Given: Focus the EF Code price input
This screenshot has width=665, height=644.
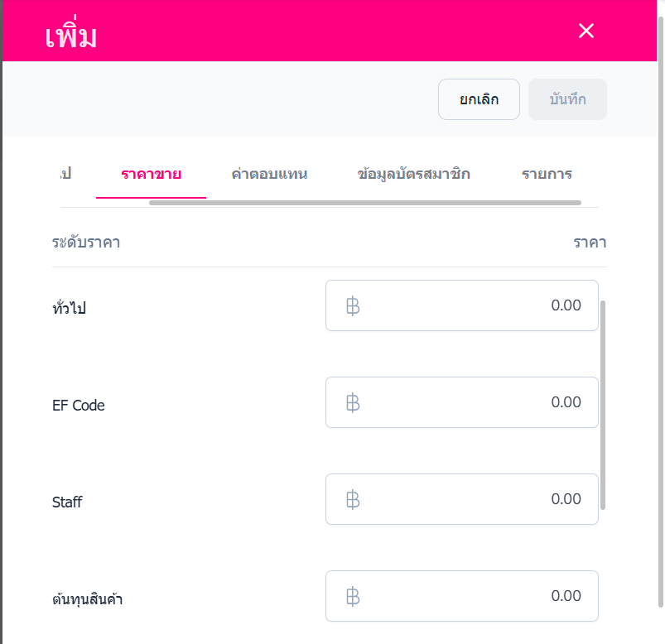Looking at the screenshot, I should coord(472,402).
